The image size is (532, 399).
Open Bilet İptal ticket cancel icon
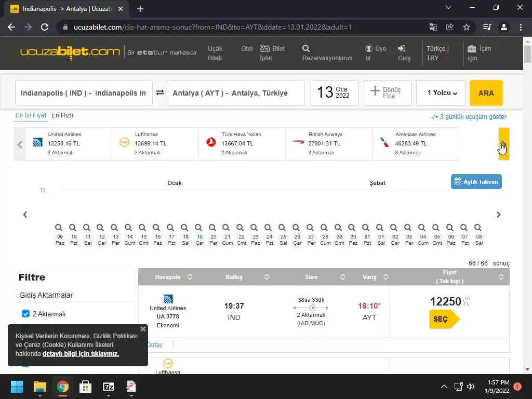click(264, 48)
